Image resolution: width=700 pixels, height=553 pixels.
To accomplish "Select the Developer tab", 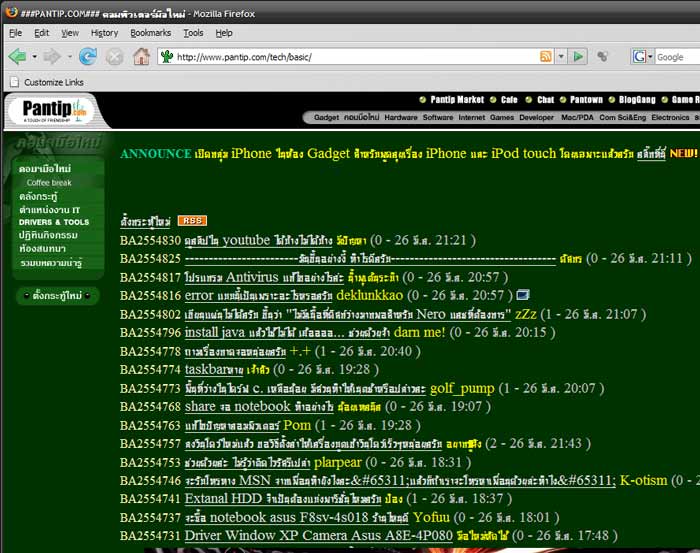I will (x=536, y=117).
